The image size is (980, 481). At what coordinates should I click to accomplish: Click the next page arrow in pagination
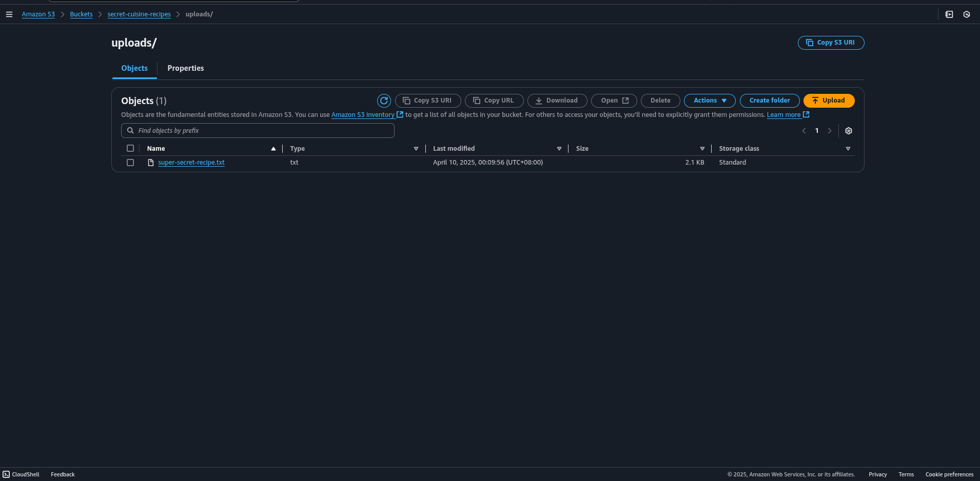pyautogui.click(x=830, y=131)
